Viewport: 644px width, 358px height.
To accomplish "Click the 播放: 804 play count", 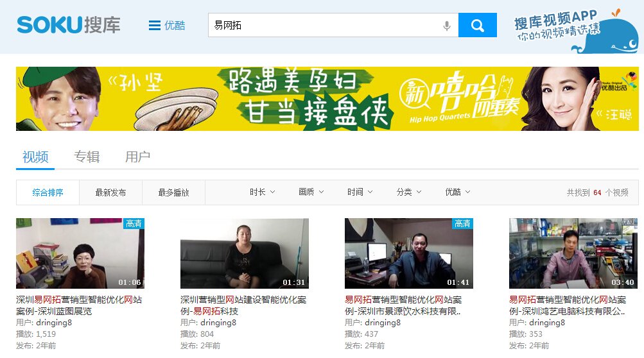I will 197,334.
